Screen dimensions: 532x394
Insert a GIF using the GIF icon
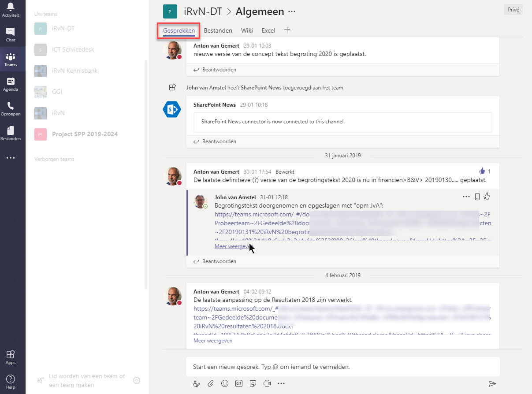[x=239, y=383]
